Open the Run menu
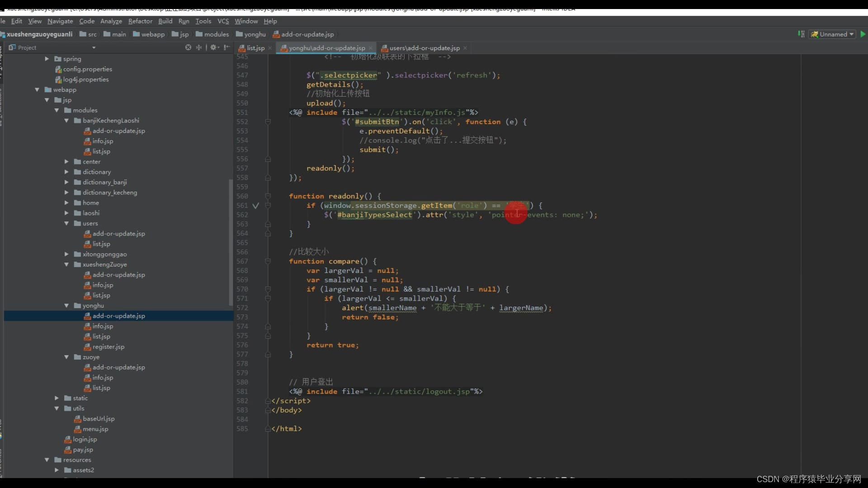Image resolution: width=868 pixels, height=488 pixels. click(x=184, y=21)
